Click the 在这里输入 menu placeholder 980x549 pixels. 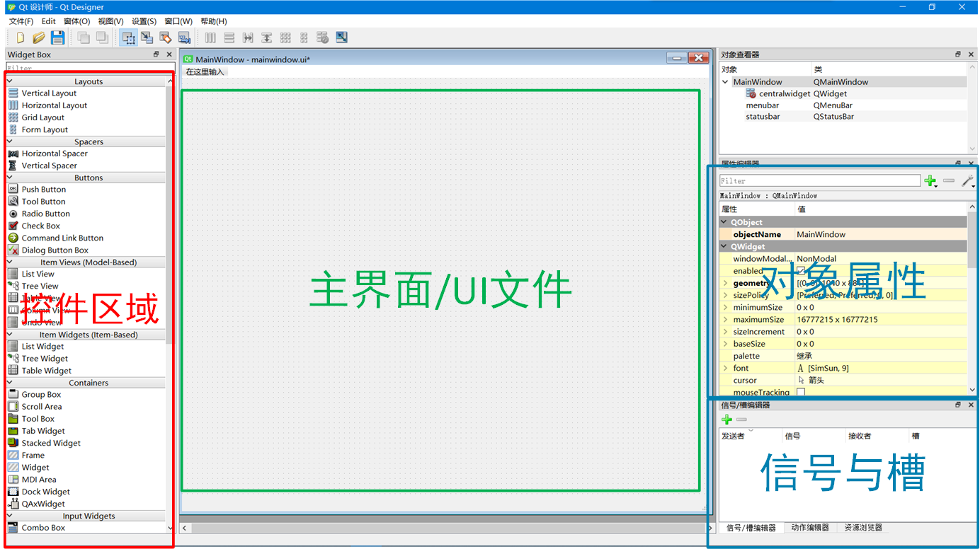click(205, 71)
